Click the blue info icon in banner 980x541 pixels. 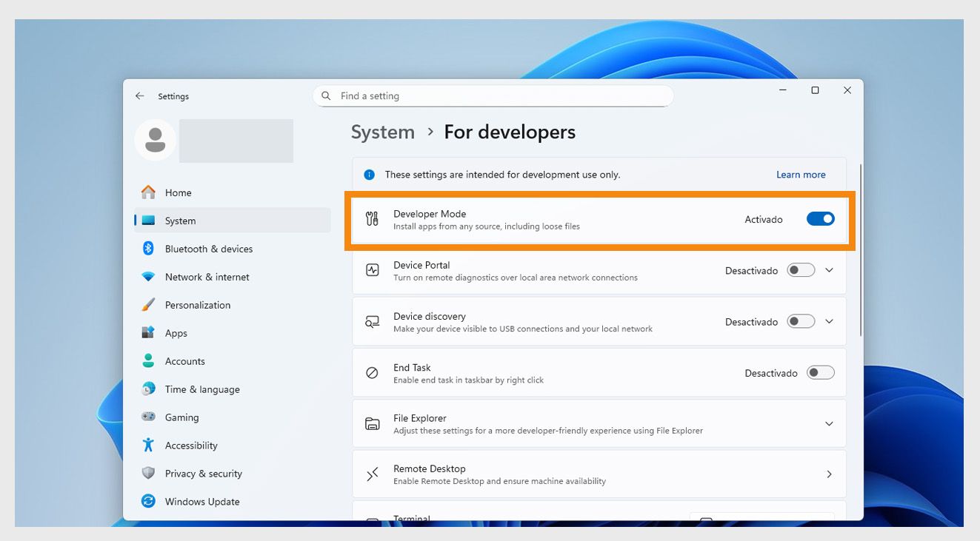(369, 175)
